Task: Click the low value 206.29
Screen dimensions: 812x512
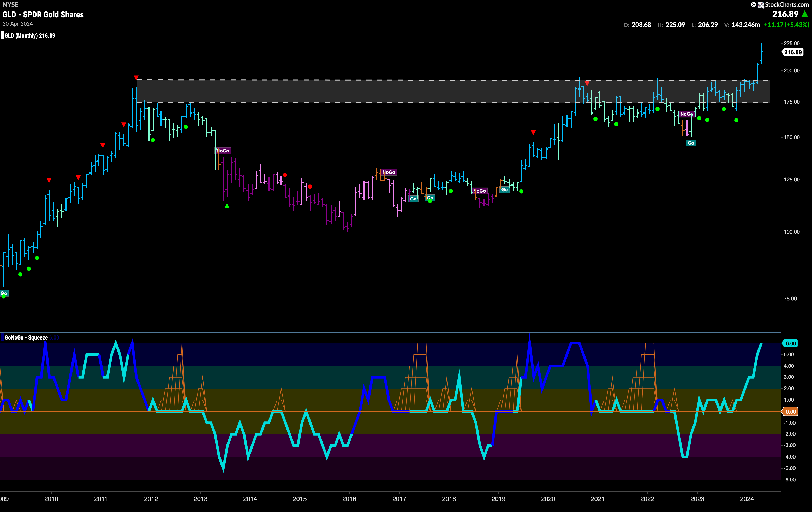Action: 708,25
